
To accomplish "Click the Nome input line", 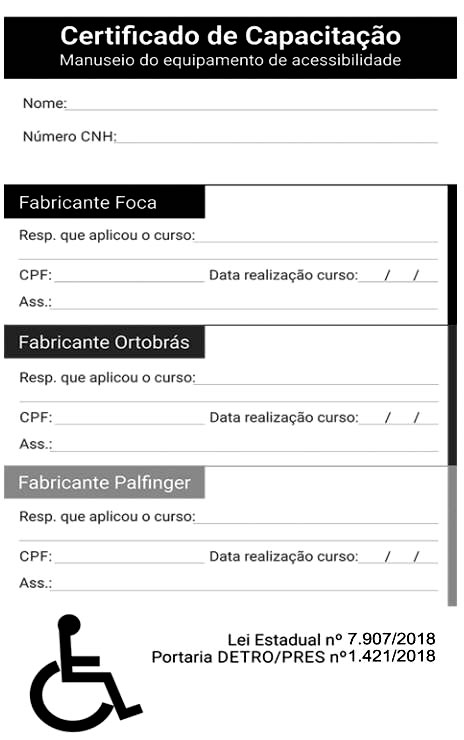I will click(253, 104).
